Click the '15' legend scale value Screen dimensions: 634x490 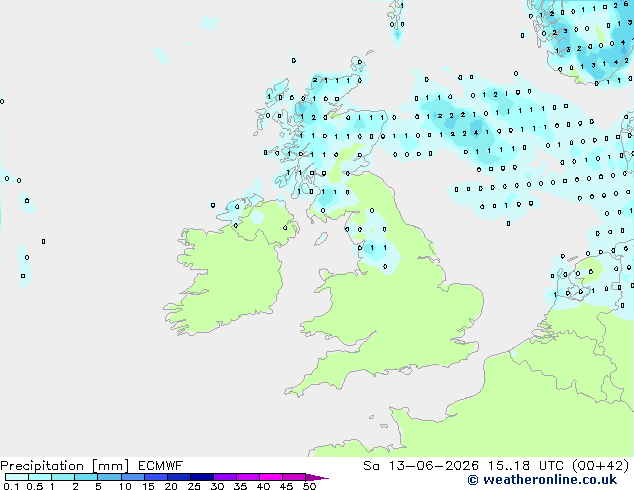pyautogui.click(x=148, y=486)
